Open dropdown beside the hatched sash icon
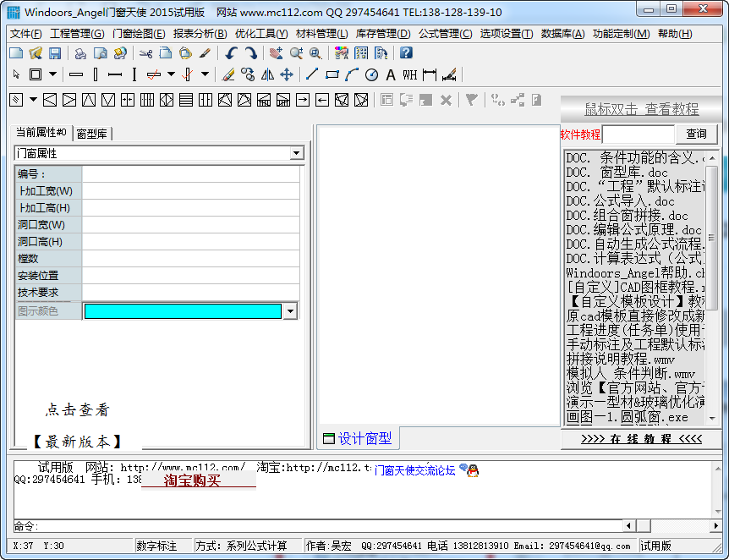729x560 pixels. (33, 100)
